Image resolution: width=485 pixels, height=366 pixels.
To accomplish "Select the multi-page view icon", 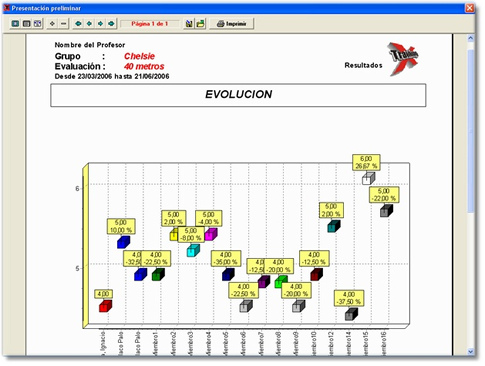I will (x=37, y=24).
